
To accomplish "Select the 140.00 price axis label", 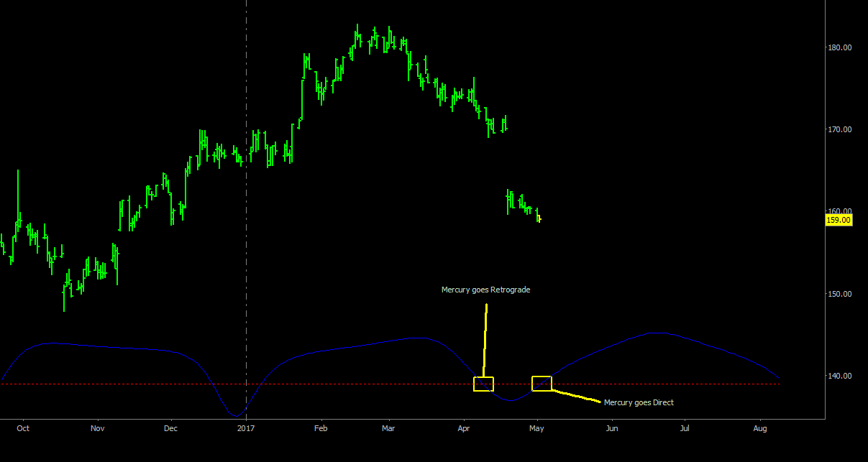I will pyautogui.click(x=840, y=376).
